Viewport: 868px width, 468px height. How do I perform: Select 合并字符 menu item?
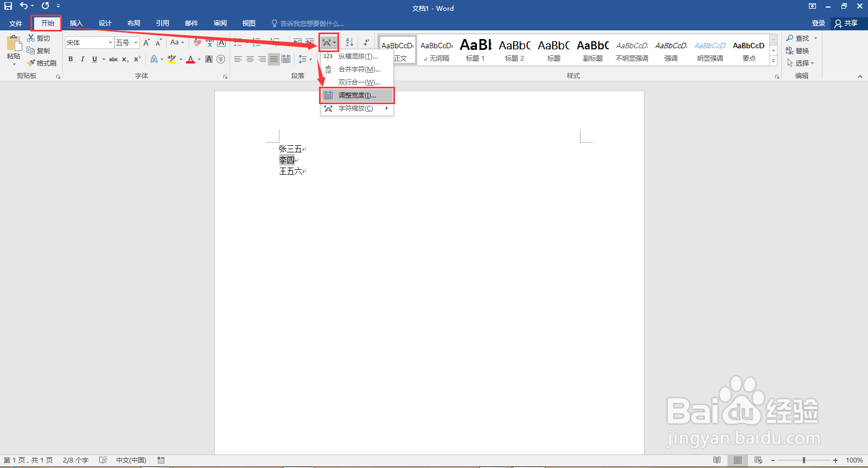(x=357, y=69)
